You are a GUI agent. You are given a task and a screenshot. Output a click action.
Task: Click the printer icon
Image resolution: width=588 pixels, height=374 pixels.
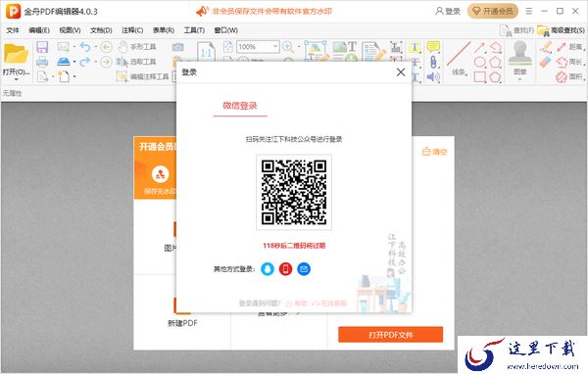click(42, 62)
